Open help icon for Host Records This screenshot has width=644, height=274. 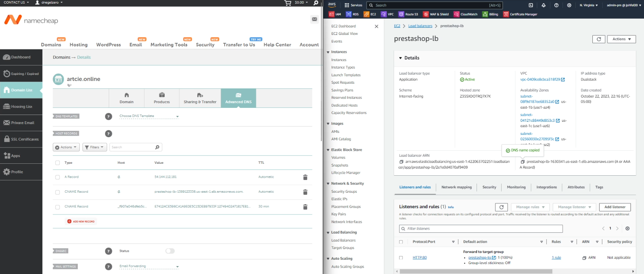pyautogui.click(x=108, y=134)
